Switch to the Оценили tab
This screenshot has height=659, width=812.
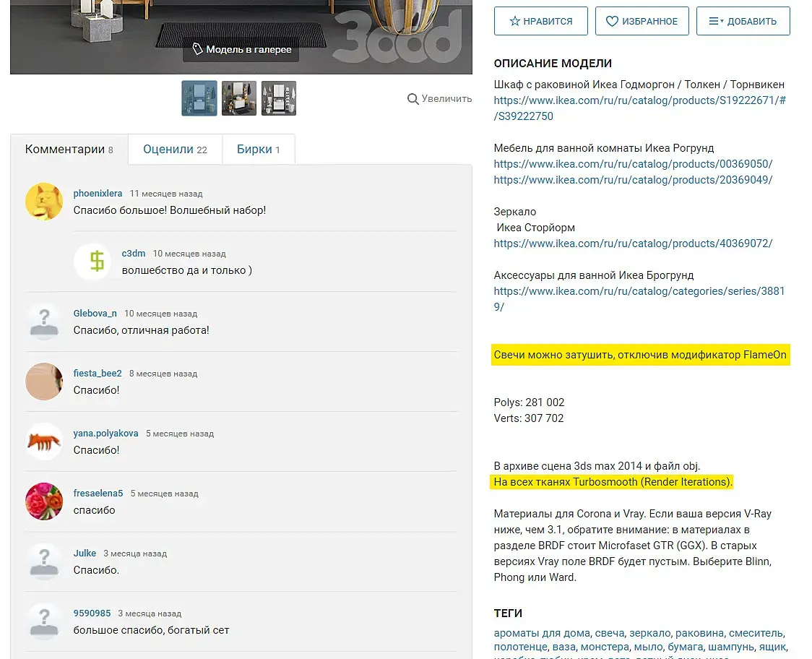pyautogui.click(x=175, y=149)
